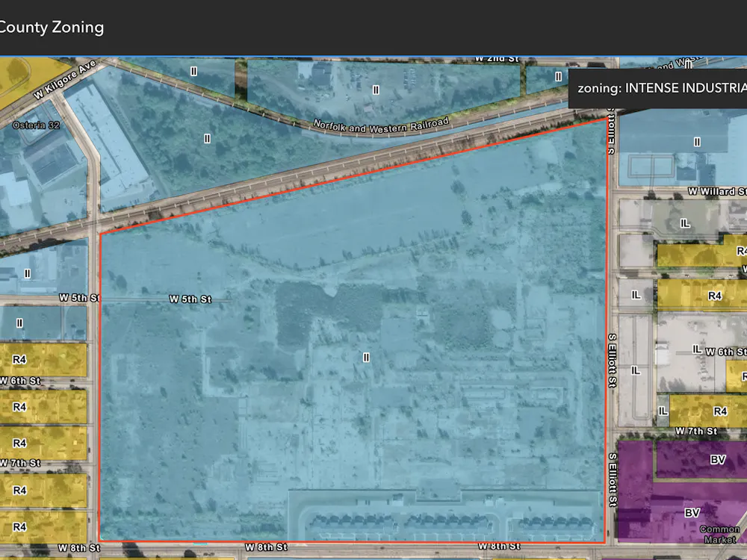Image resolution: width=747 pixels, height=560 pixels.
Task: Click the Common Market place label
Action: (720, 535)
